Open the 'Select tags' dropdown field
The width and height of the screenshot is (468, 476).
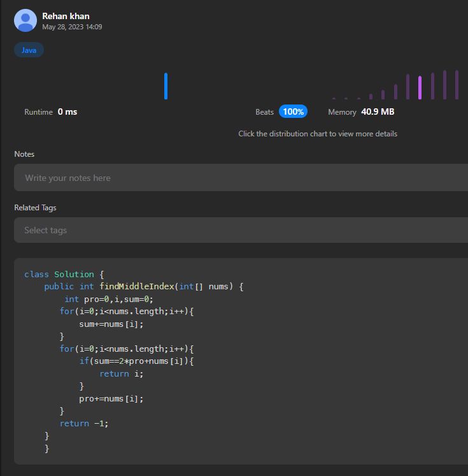[x=241, y=230]
